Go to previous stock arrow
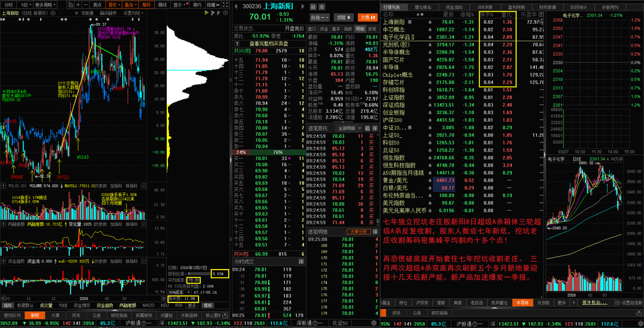This screenshot has width=644, height=328. coord(236,7)
